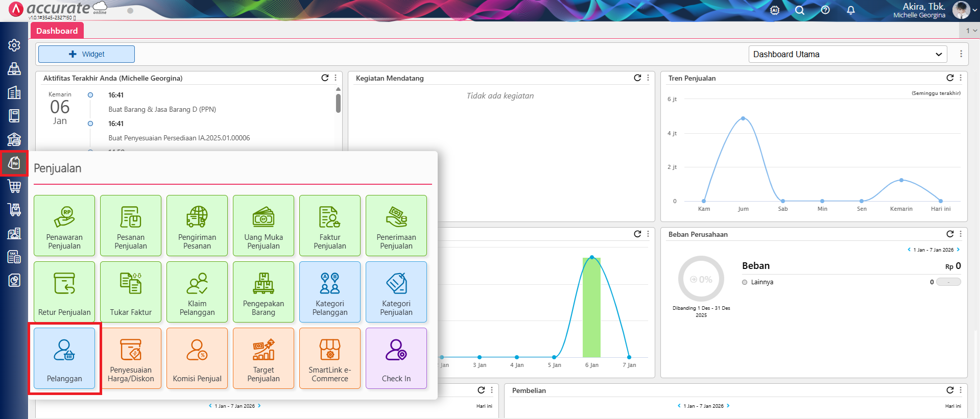This screenshot has width=980, height=419.
Task: Go to next period in Beban widget
Action: tap(958, 250)
